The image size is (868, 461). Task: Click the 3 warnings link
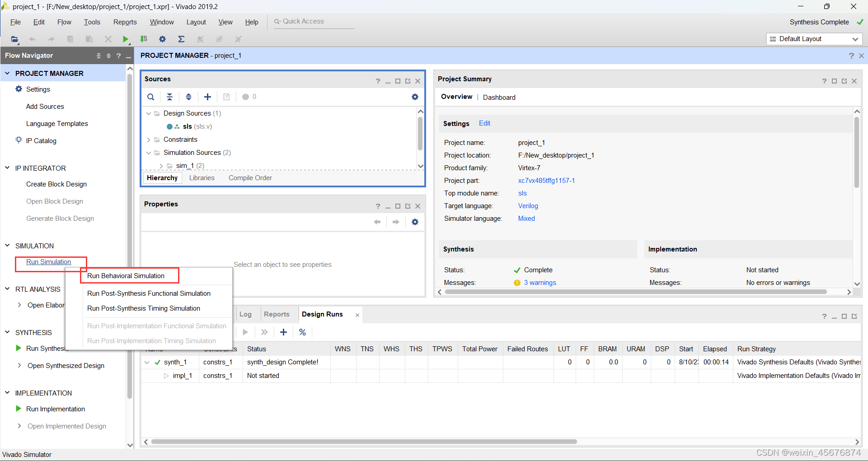coord(540,283)
